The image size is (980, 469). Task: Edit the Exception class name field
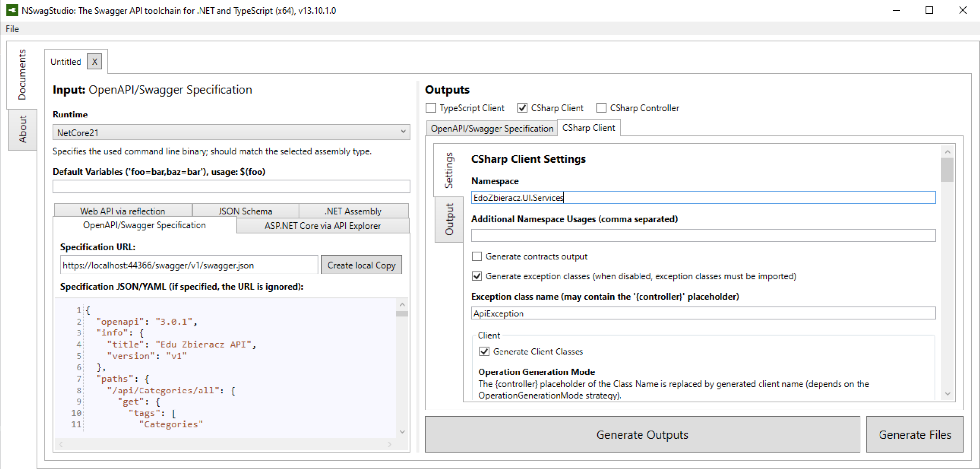coord(703,313)
